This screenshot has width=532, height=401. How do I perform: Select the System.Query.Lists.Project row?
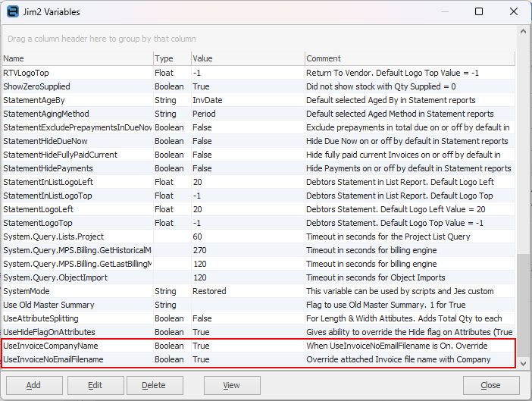tap(258, 237)
